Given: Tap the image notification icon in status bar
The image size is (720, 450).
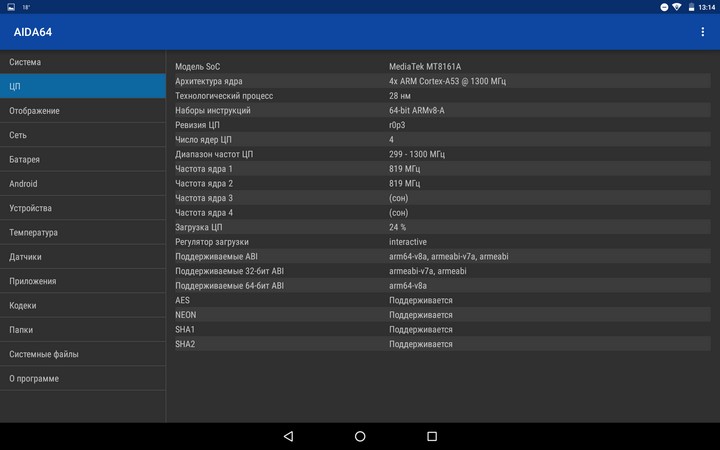Looking at the screenshot, I should click(x=11, y=7).
